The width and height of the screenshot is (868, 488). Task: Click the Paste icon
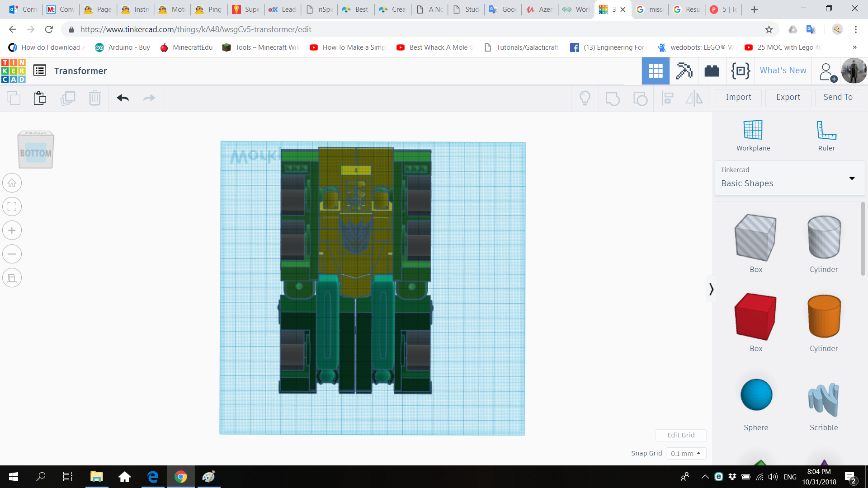pos(40,98)
